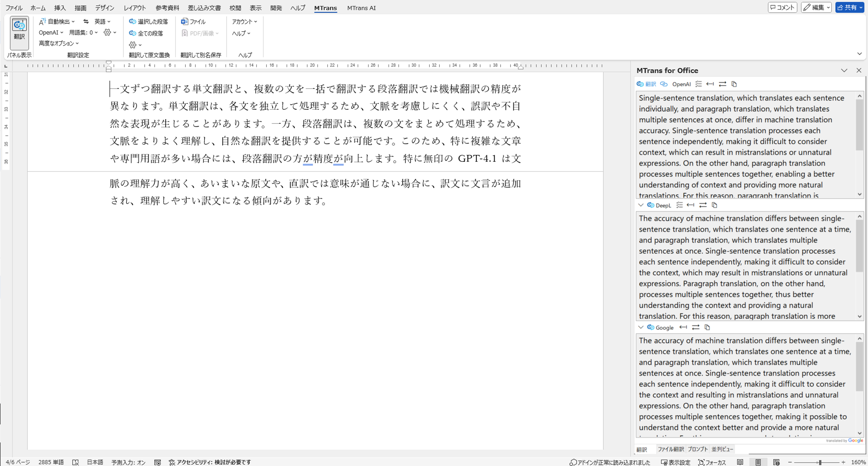This screenshot has height=466, width=868.
Task: Open the ファイル menu tab
Action: click(x=14, y=8)
